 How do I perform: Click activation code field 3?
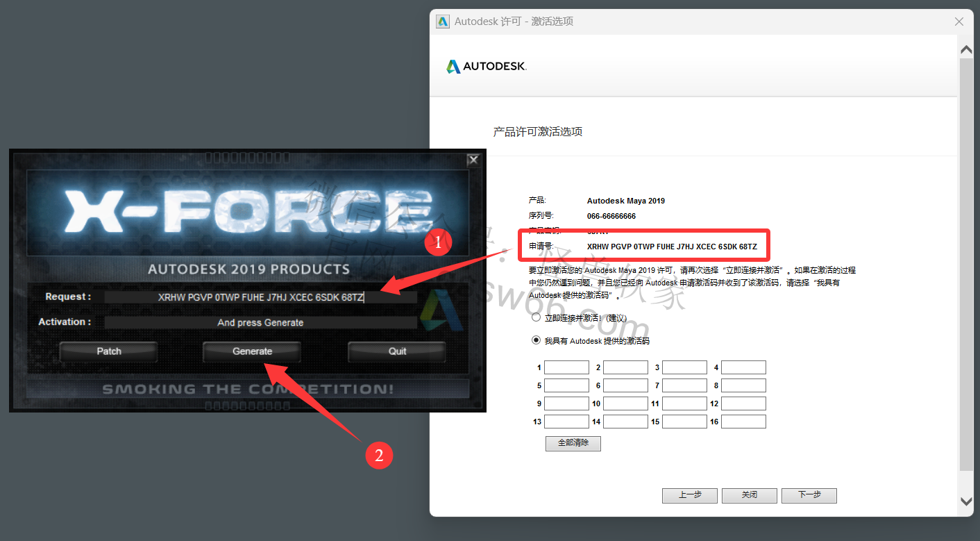click(684, 367)
